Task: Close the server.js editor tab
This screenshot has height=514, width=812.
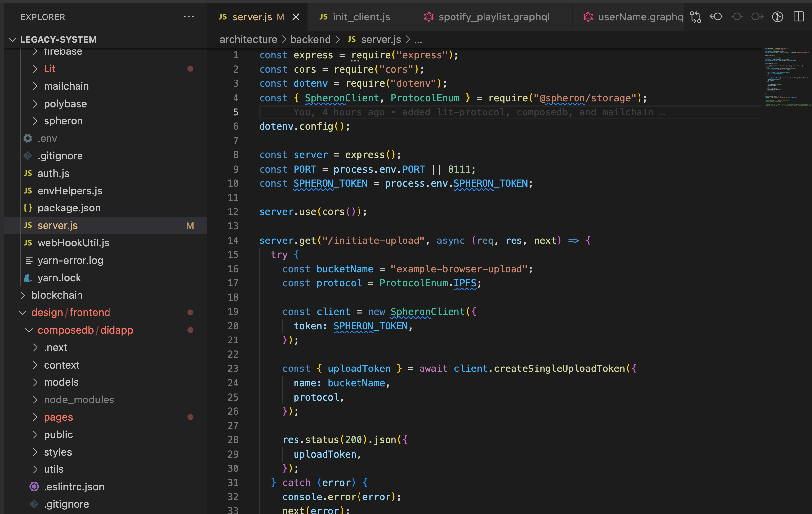Action: [296, 17]
